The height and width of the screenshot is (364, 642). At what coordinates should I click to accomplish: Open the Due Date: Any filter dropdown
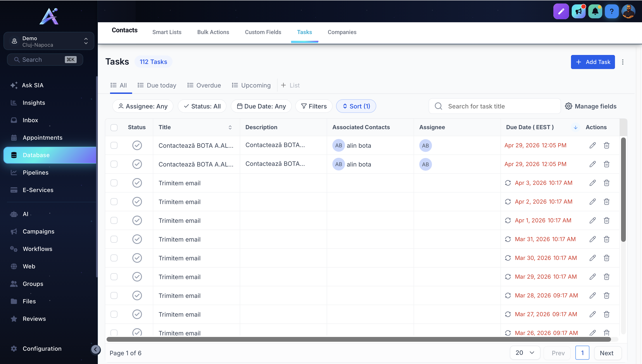point(261,106)
